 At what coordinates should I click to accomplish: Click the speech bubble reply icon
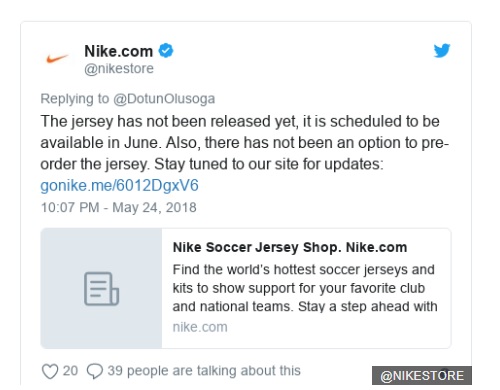95,371
